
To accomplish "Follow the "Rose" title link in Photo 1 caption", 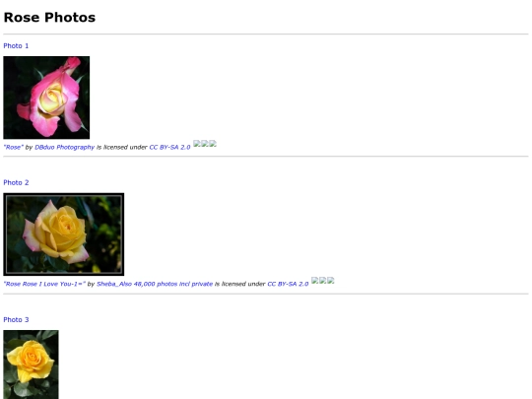I will click(13, 147).
